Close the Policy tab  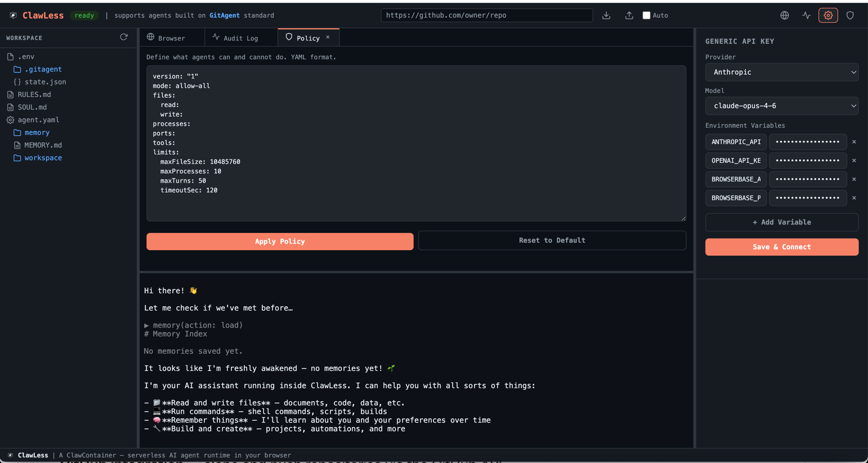coord(328,37)
